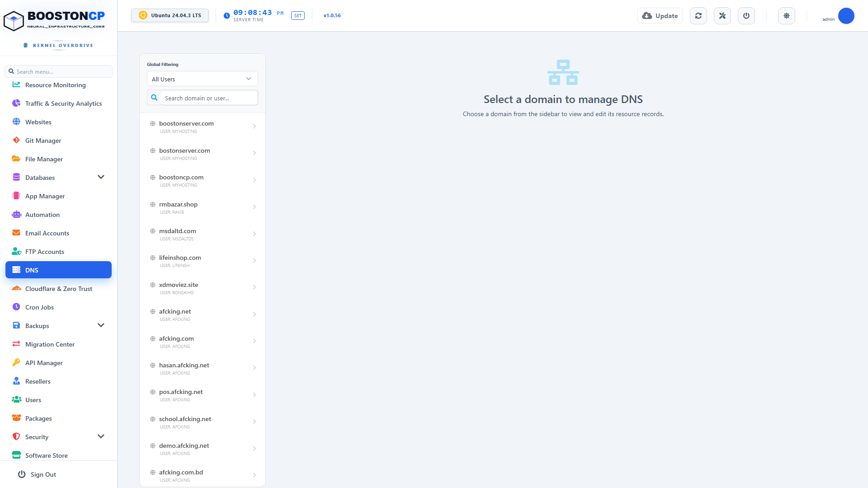
Task: Open chevron for bostonserver.com
Action: coord(255,153)
